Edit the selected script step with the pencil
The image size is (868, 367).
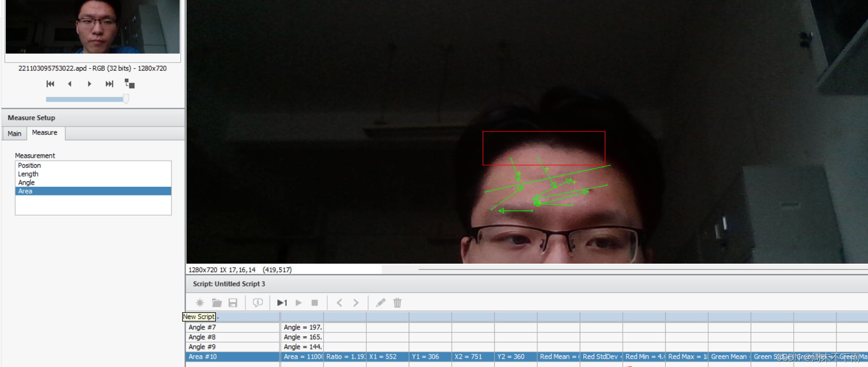(x=381, y=303)
